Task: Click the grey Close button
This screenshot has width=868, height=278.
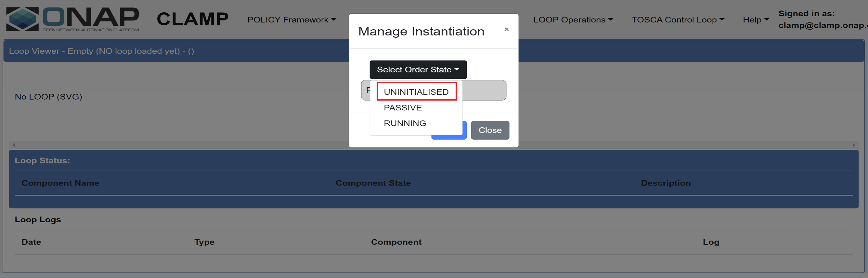Action: [490, 130]
